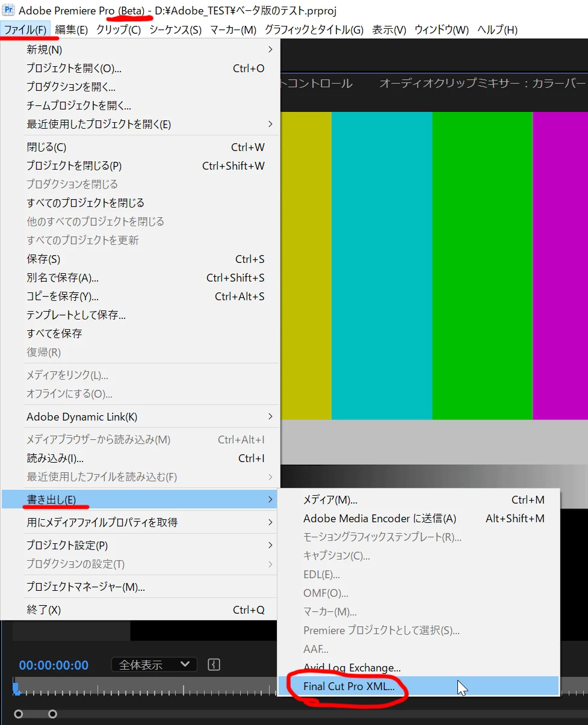The image size is (588, 725).
Task: Choose メディア(M)... in export submenu
Action: point(419,499)
